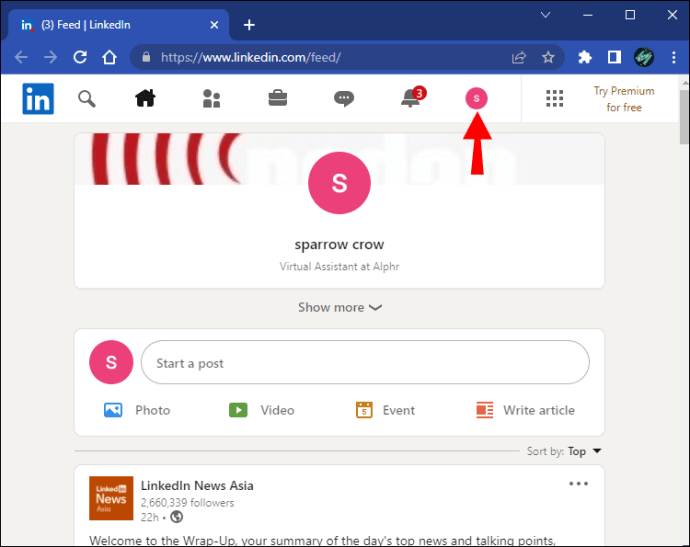The height and width of the screenshot is (547, 690).
Task: Bookmark this page with star icon
Action: 548,57
